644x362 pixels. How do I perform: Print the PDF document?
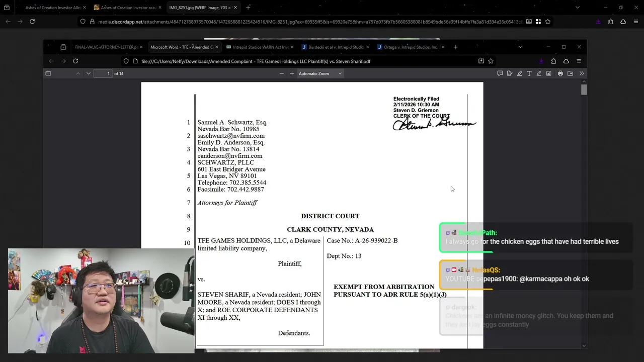pos(560,73)
